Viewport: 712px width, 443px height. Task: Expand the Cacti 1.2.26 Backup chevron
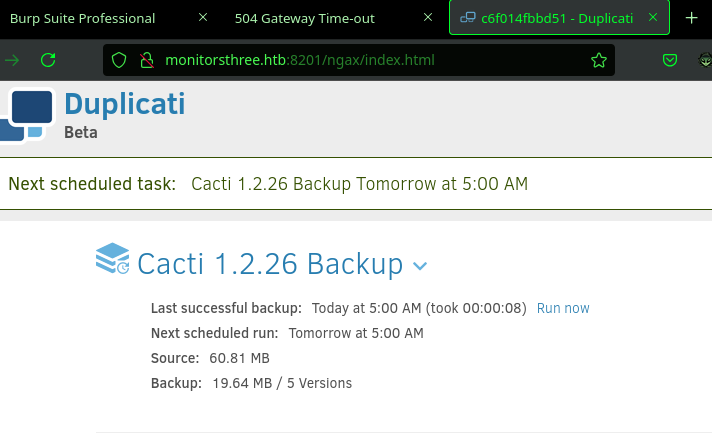420,266
